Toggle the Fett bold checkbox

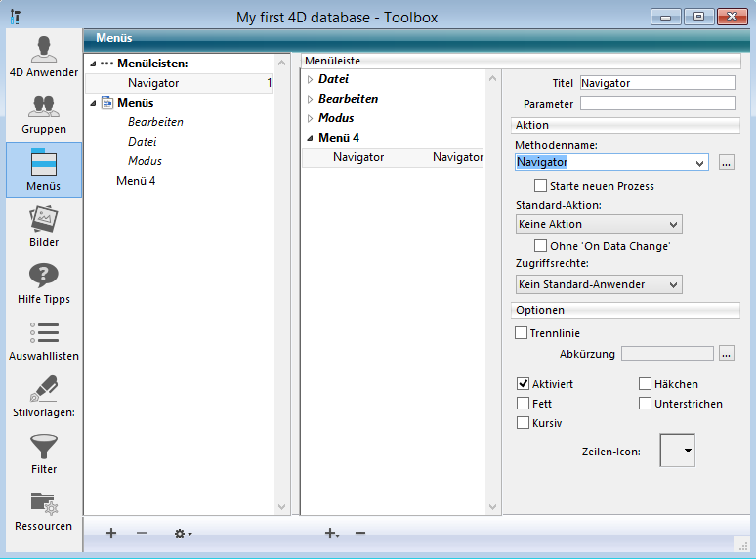[x=524, y=404]
